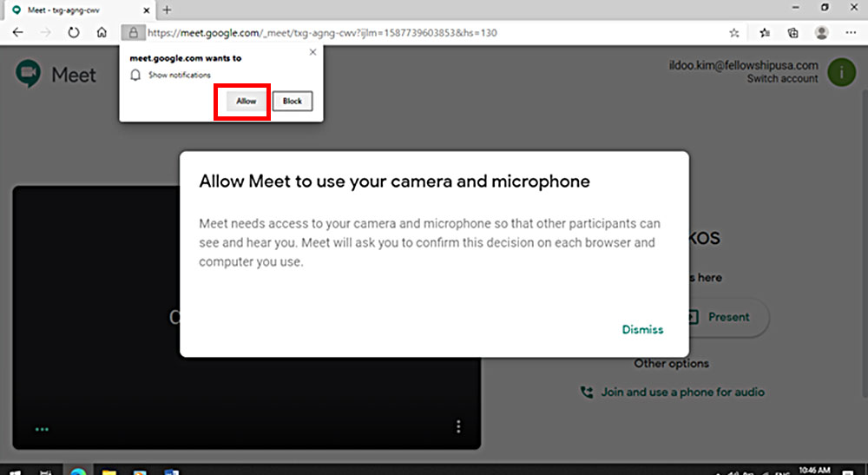This screenshot has width=868, height=475.
Task: Dismiss the camera and microphone dialog
Action: pyautogui.click(x=642, y=329)
